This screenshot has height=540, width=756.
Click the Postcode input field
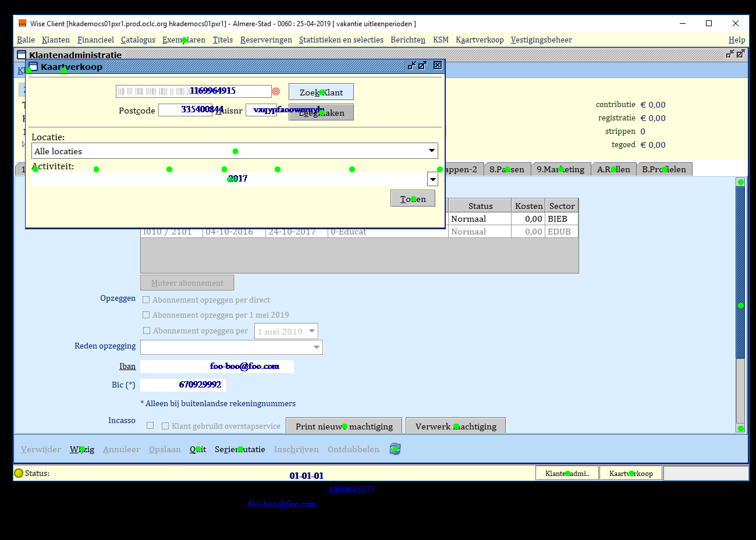pos(185,109)
